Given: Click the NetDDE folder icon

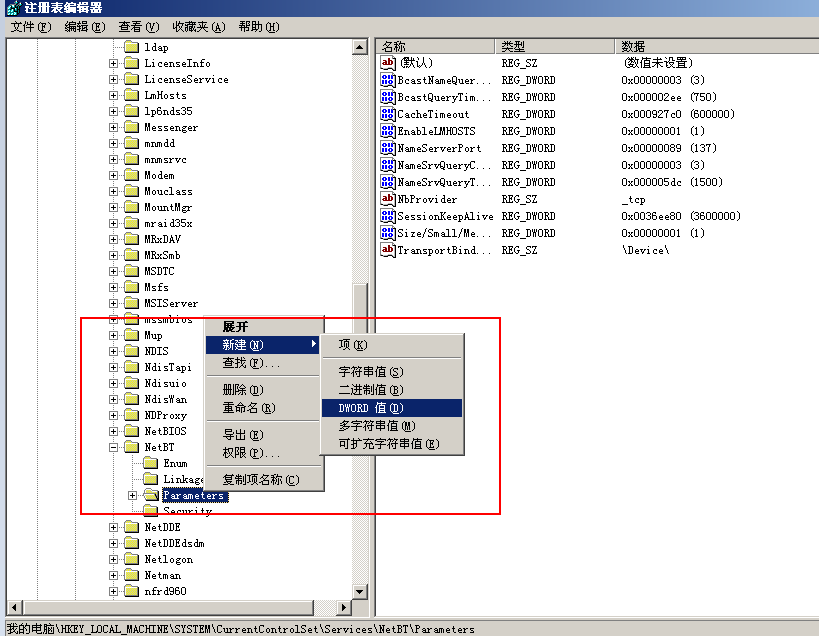Looking at the screenshot, I should pyautogui.click(x=132, y=527).
